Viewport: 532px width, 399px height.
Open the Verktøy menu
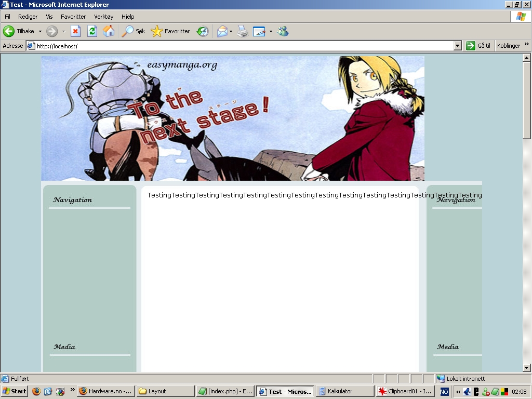point(104,17)
